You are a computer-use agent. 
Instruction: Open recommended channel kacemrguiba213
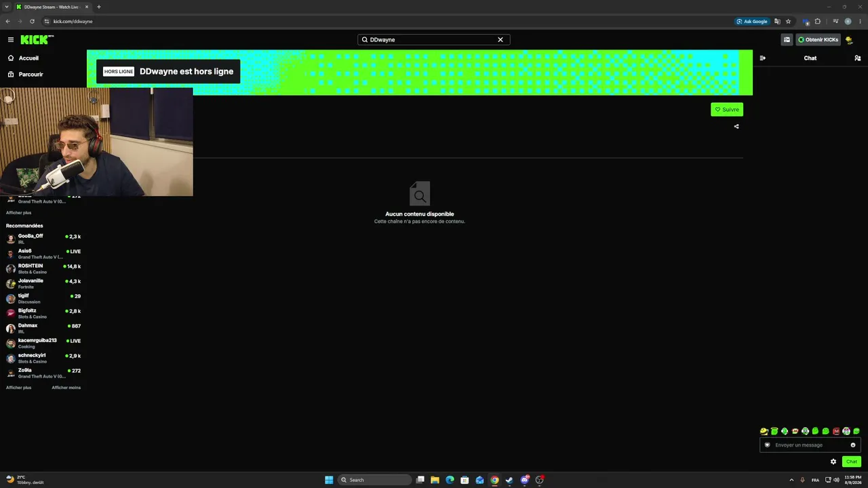43,343
